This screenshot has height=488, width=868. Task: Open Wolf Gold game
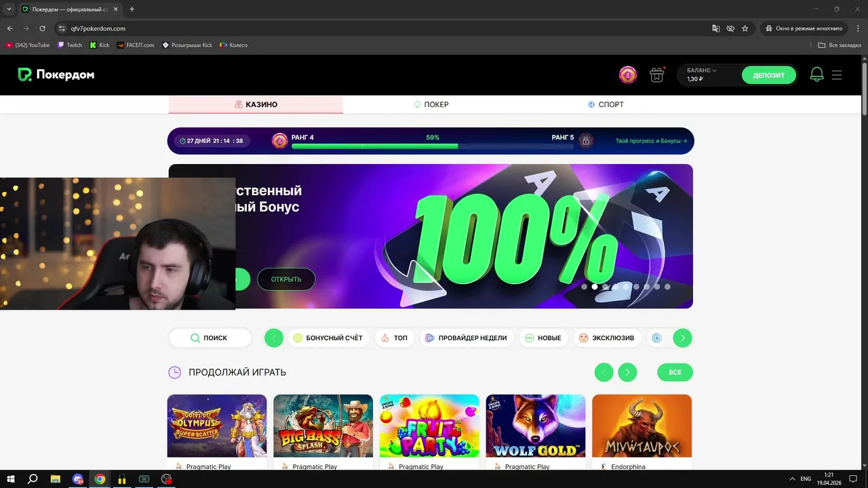536,426
